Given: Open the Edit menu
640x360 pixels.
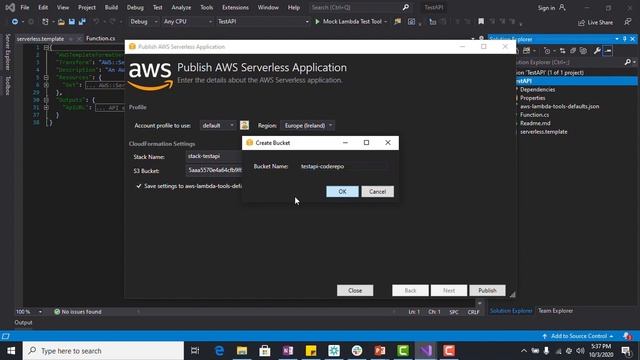Looking at the screenshot, I should coord(43,7).
